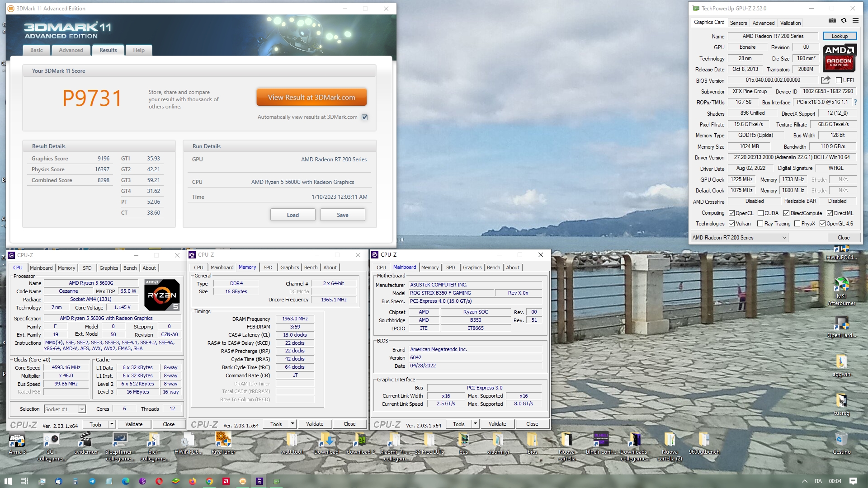Viewport: 868px width, 488px height.
Task: Switch to the Advanced tab in 3DMark 11
Action: pos(71,50)
